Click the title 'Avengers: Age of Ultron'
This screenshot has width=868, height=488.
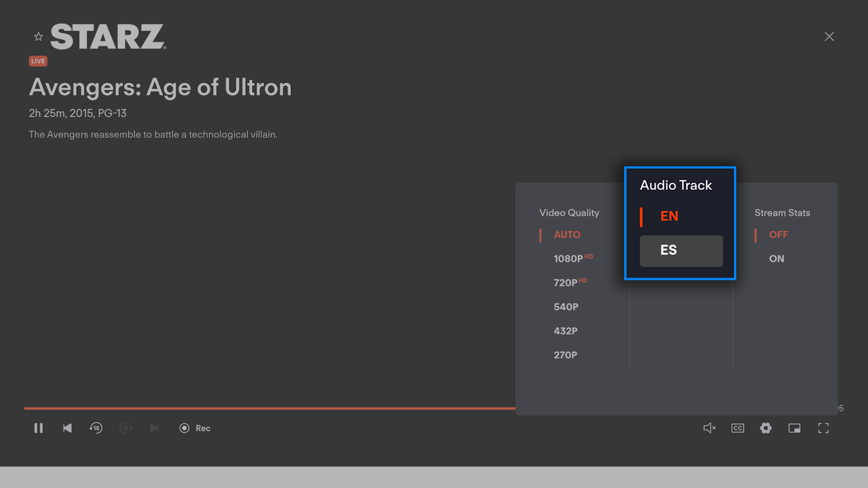pyautogui.click(x=160, y=87)
